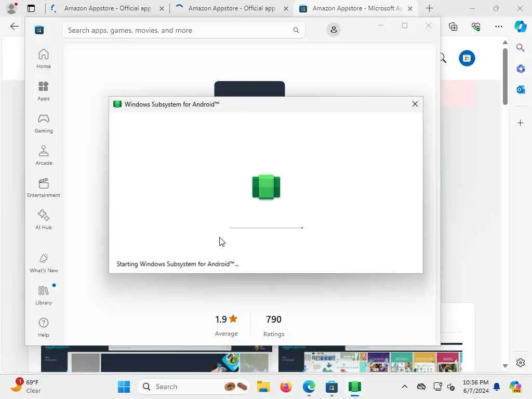Focus the Store search apps field

tap(183, 30)
